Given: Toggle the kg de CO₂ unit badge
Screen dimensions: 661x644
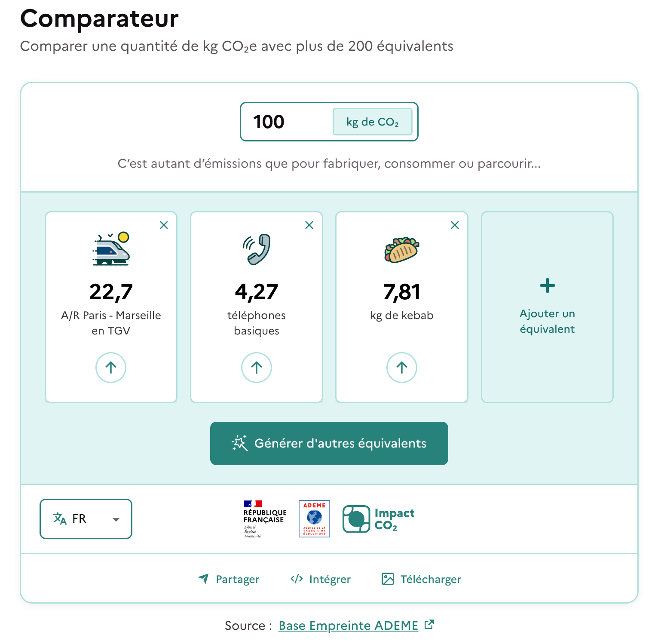Looking at the screenshot, I should tap(372, 122).
